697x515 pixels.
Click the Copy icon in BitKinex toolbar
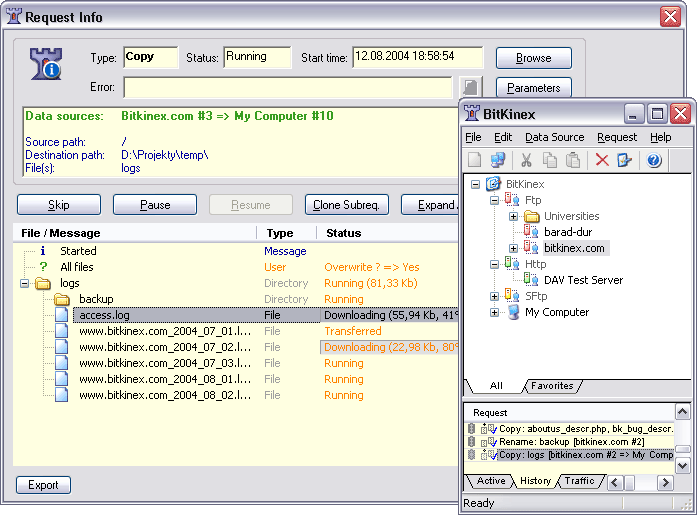(x=550, y=160)
